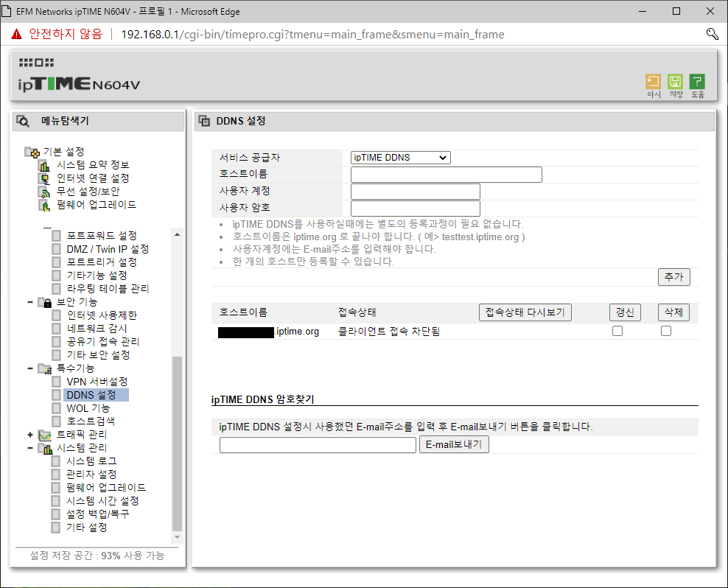Click the 접속상태 다시보기 button

525,312
